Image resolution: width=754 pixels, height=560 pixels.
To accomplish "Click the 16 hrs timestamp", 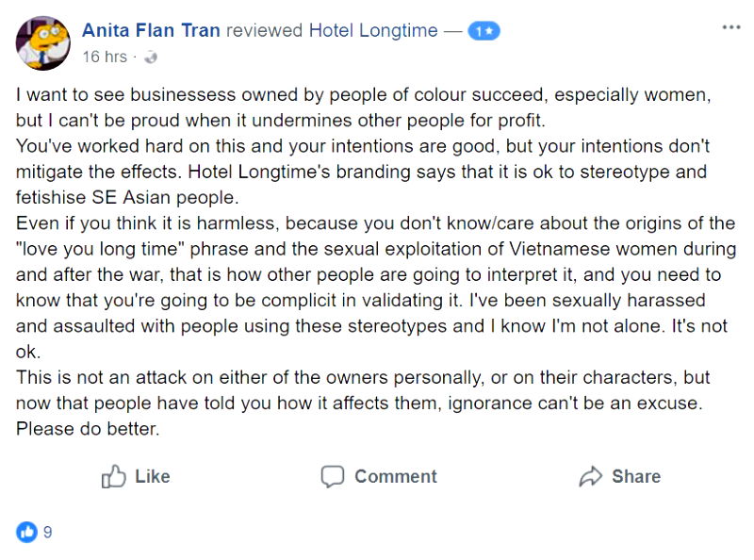I will (x=104, y=57).
